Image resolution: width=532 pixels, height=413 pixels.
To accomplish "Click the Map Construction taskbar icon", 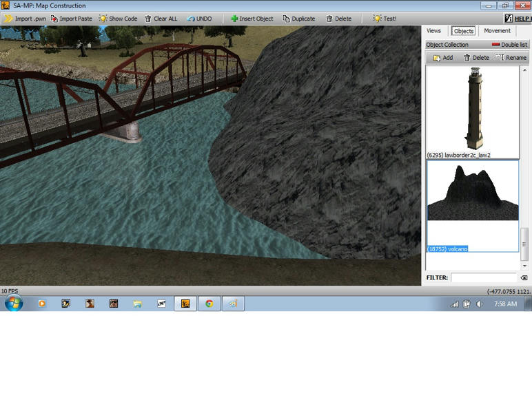I will point(185,304).
